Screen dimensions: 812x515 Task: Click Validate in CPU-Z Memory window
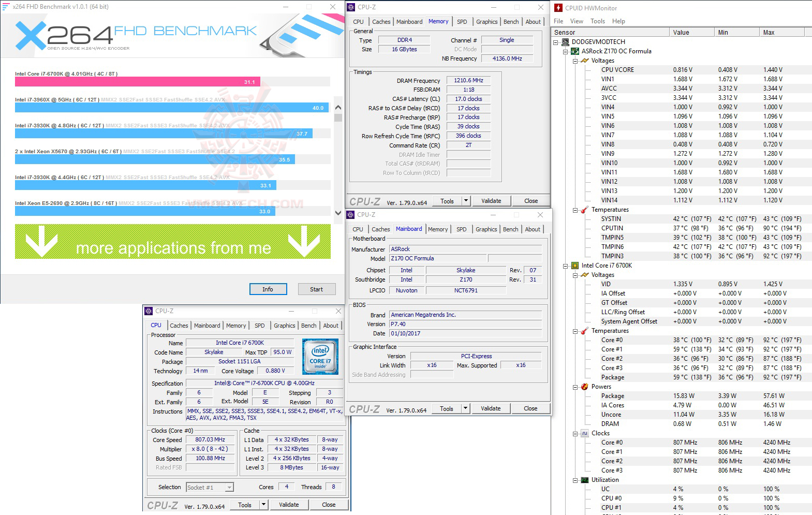coord(491,201)
